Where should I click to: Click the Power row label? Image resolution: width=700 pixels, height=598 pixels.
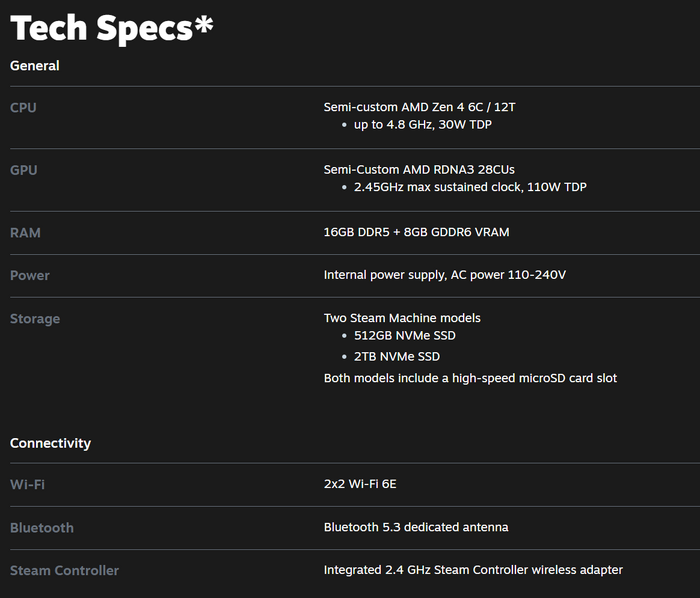[30, 275]
